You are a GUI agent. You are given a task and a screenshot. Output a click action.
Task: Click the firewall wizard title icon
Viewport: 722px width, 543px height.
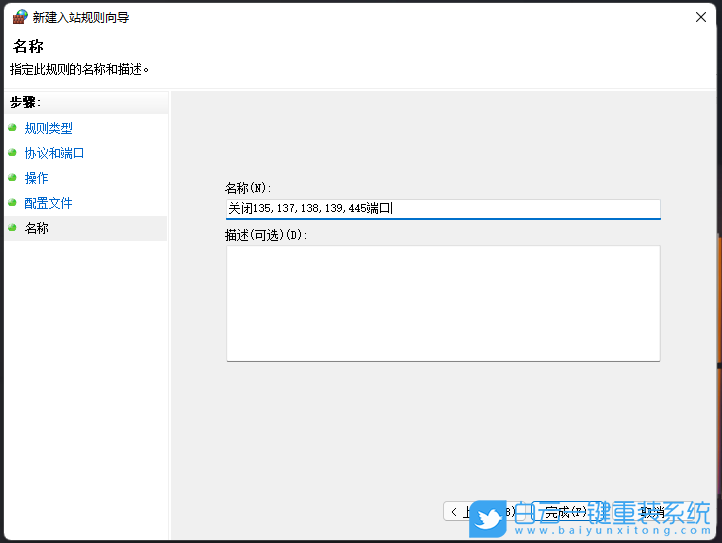point(20,17)
